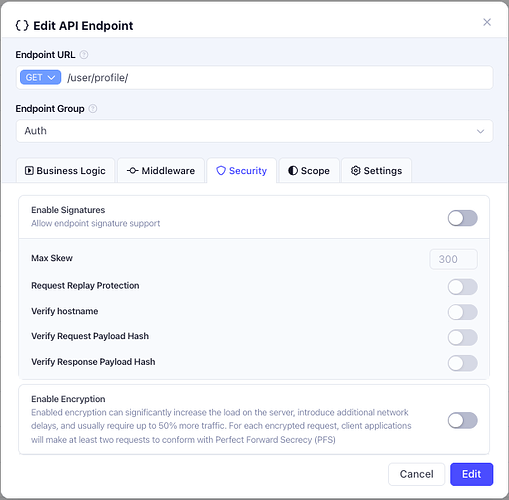Toggle Verify Request Payload Hash
This screenshot has width=509, height=500.
click(x=462, y=337)
